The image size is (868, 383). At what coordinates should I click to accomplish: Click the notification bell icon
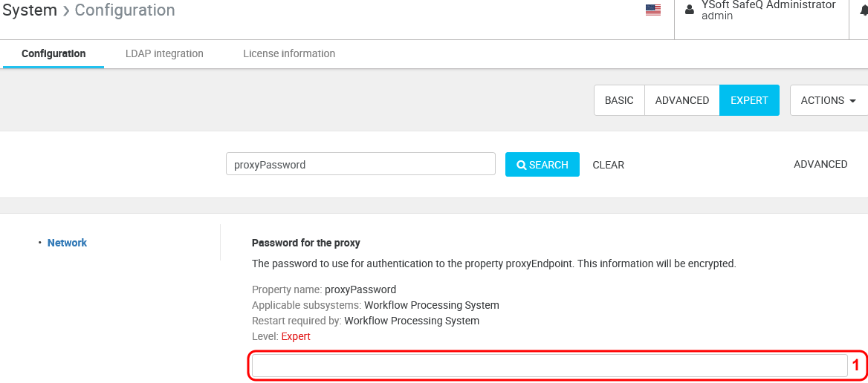tap(864, 10)
